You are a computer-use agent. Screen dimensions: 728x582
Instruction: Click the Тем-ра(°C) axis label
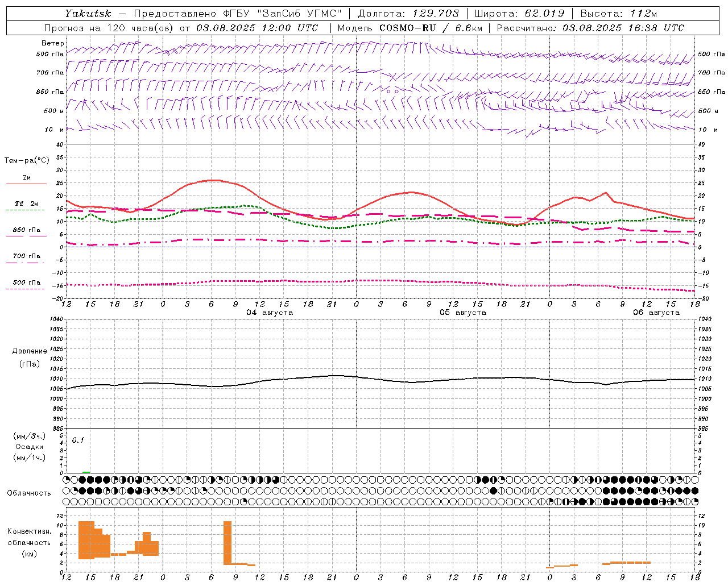pyautogui.click(x=27, y=161)
